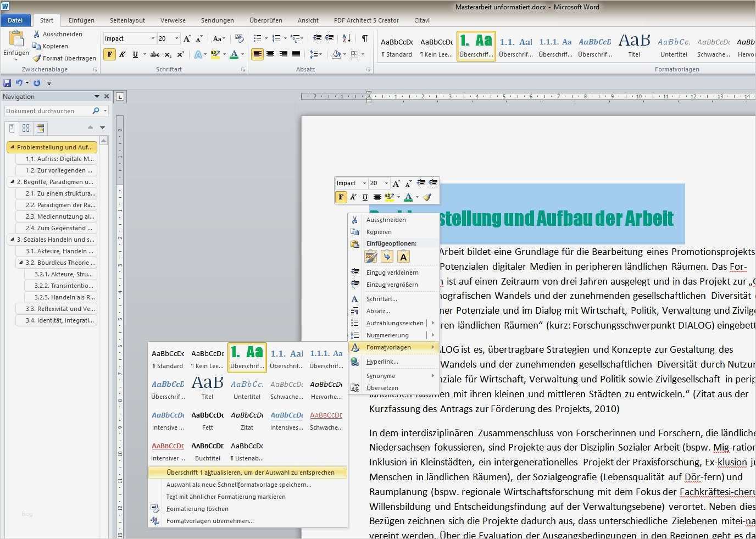Open Formatvorlagen in the context menu

click(x=388, y=347)
